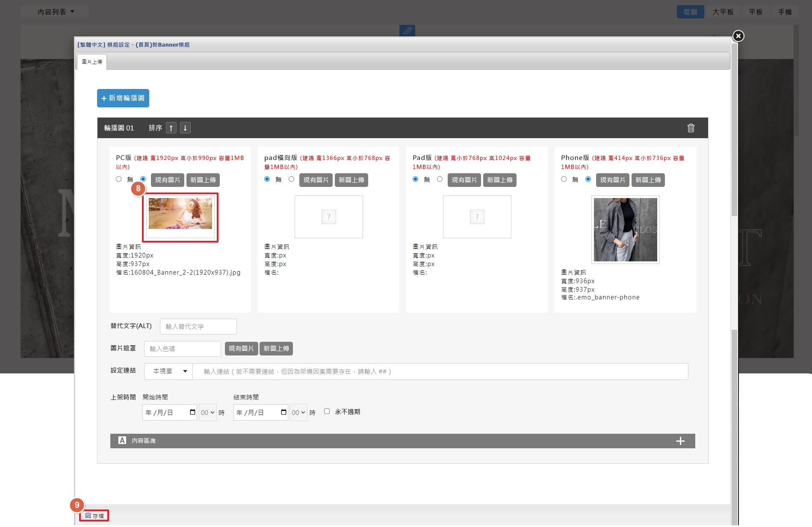
Task: Open the 本視窗 link target dropdown
Action: [169, 371]
